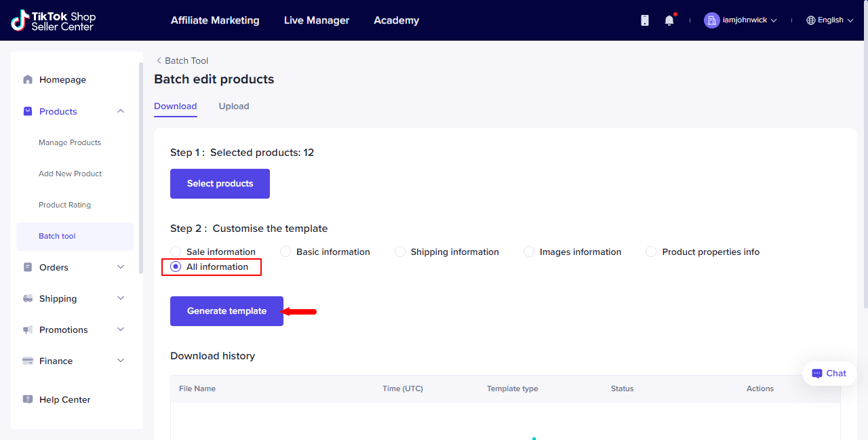Screen dimensions: 868x440
Task: Click the Help Center question icon
Action: tap(28, 399)
